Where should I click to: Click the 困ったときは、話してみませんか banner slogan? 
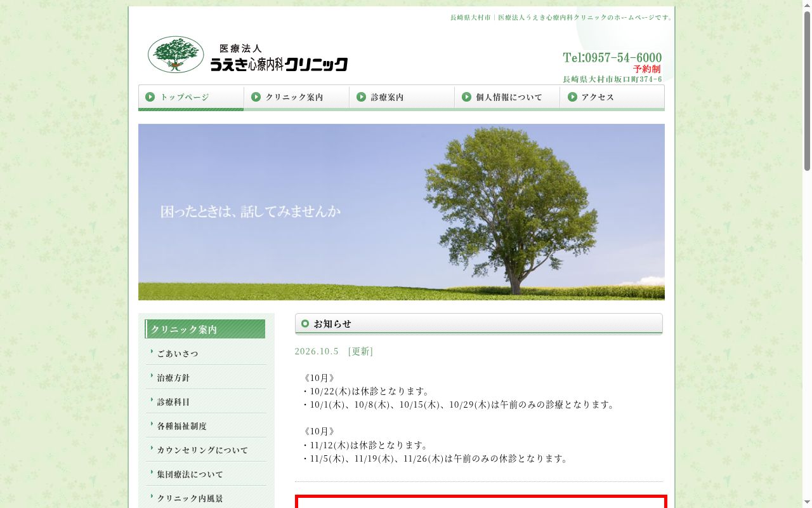click(251, 211)
